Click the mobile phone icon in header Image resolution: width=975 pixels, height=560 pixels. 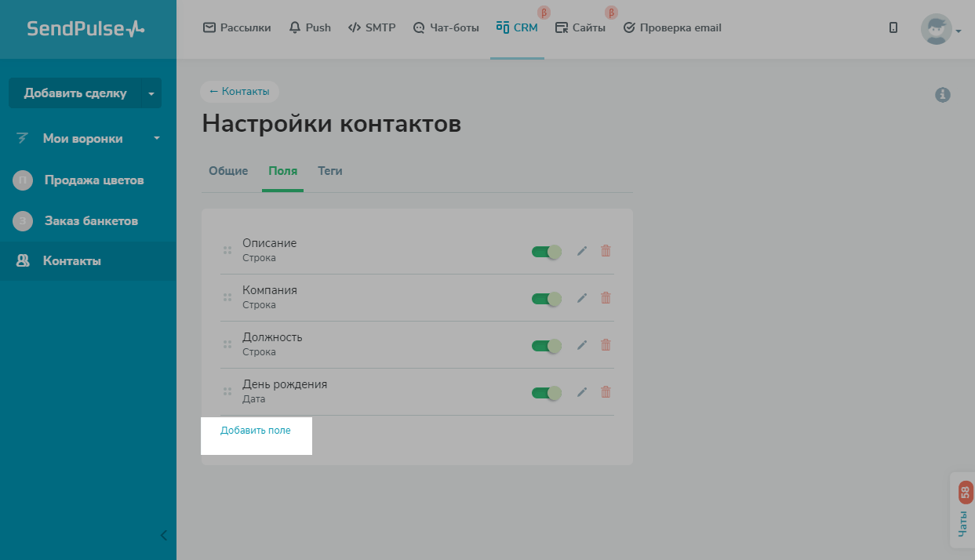pyautogui.click(x=893, y=28)
